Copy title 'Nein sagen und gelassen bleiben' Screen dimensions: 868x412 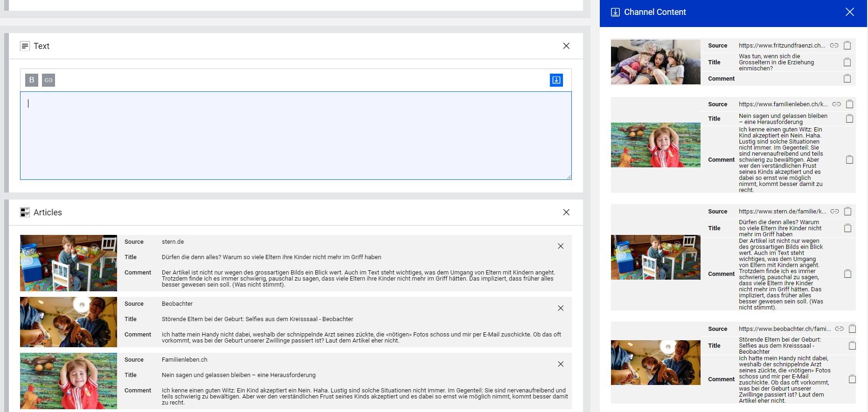click(850, 118)
